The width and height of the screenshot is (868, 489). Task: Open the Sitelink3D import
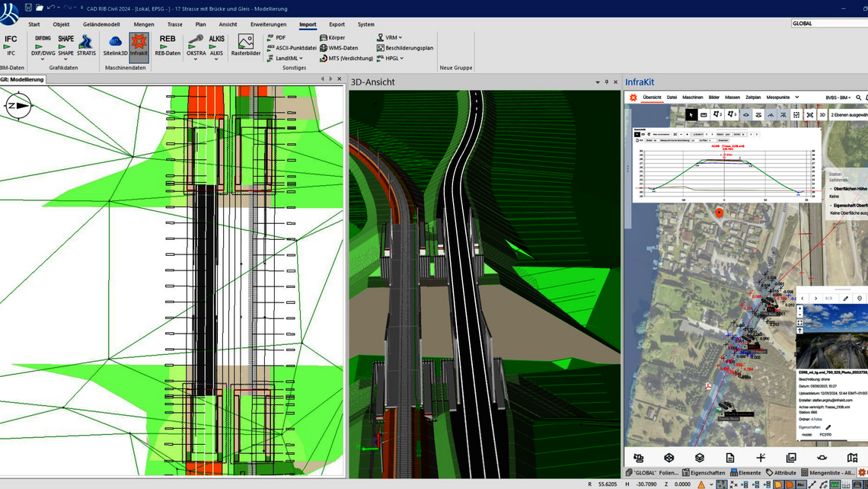tap(115, 46)
